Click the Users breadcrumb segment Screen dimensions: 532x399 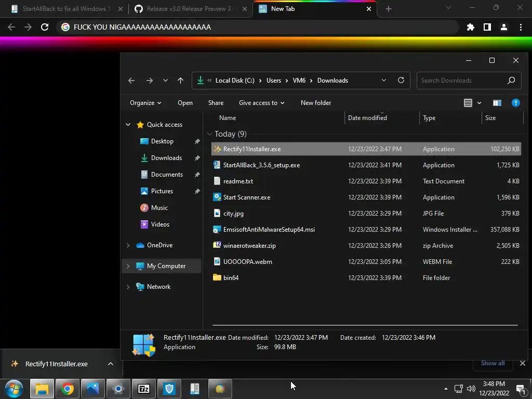coord(273,81)
